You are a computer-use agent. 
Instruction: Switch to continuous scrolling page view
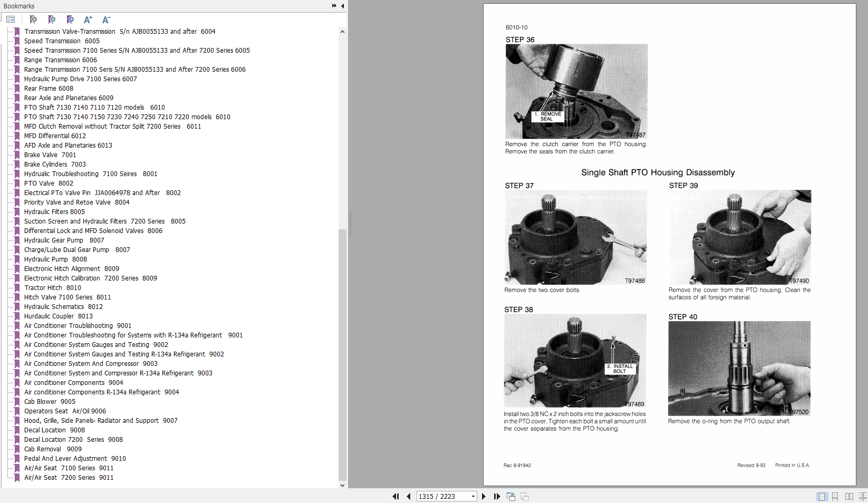[835, 496]
